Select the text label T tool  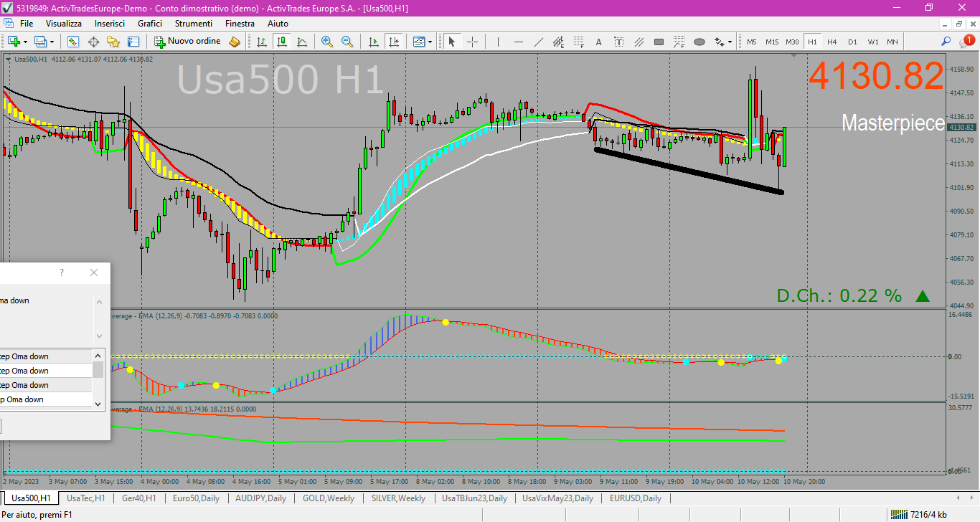click(619, 42)
